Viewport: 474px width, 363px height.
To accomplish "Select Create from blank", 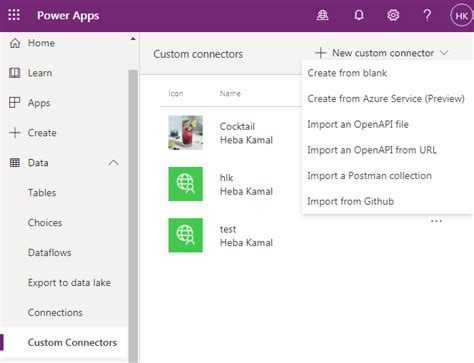I will coord(347,73).
